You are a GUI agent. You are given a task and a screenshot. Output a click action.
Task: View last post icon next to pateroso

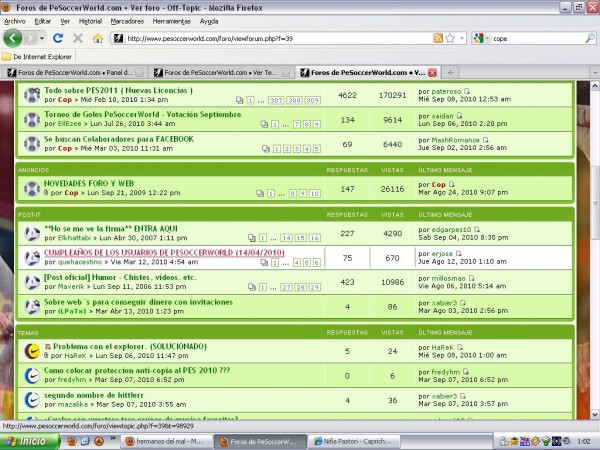click(467, 91)
